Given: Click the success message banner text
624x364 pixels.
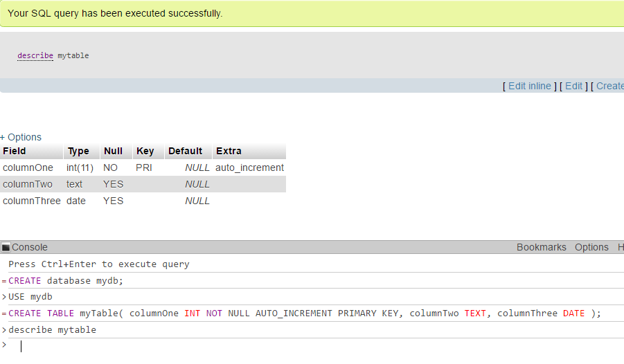Looking at the screenshot, I should (x=115, y=14).
